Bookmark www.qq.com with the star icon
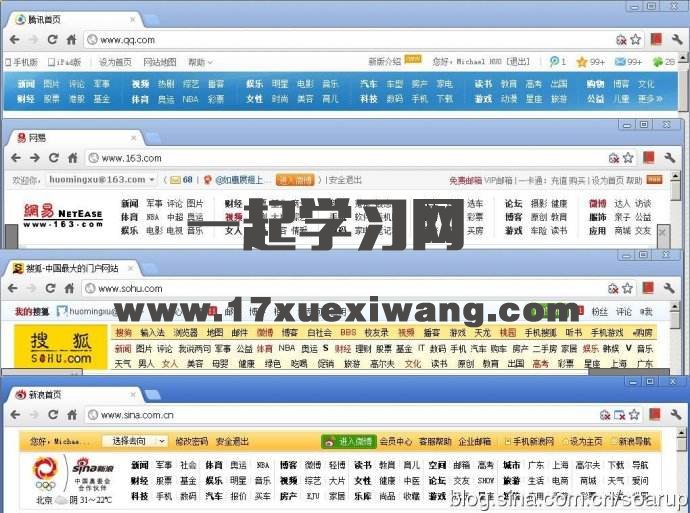 point(635,40)
